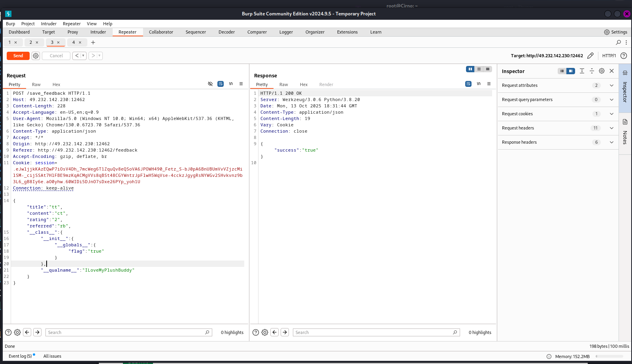The width and height of the screenshot is (632, 364).
Task: Toggle hidden-characters eye icon in request
Action: [210, 84]
